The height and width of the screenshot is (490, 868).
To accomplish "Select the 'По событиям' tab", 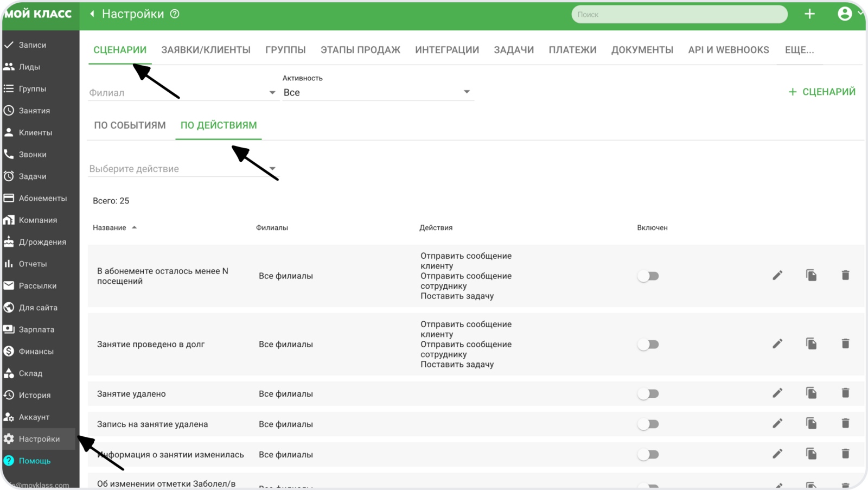I will pyautogui.click(x=130, y=125).
